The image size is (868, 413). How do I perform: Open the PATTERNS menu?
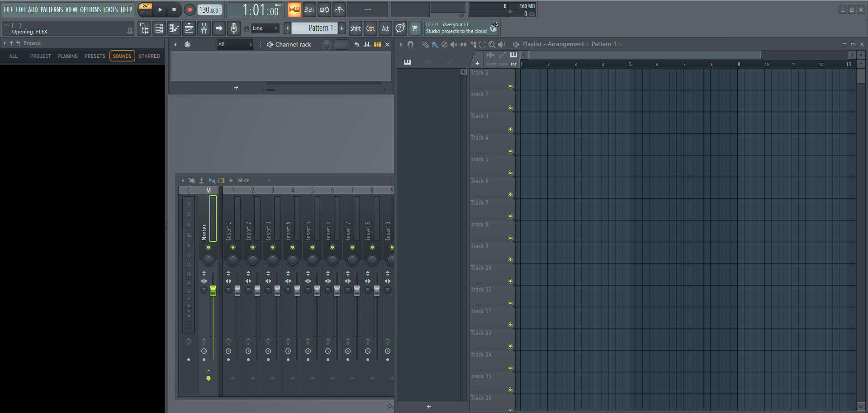(52, 9)
